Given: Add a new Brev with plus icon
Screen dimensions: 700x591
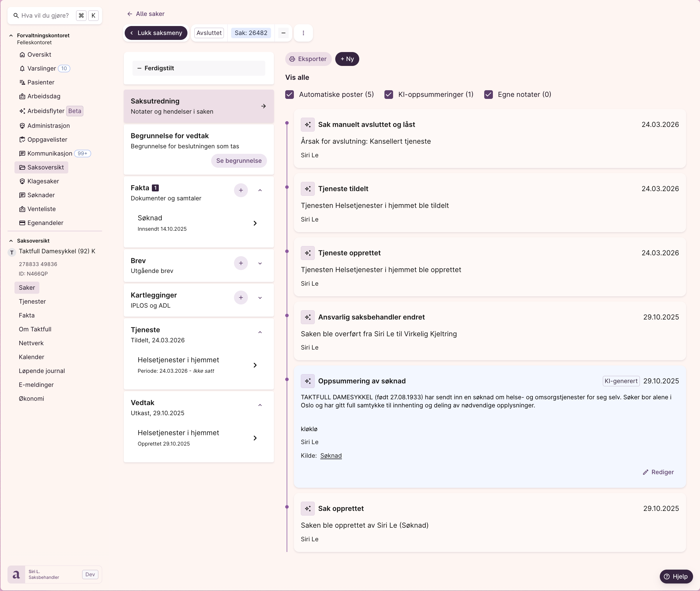Looking at the screenshot, I should coord(241,263).
